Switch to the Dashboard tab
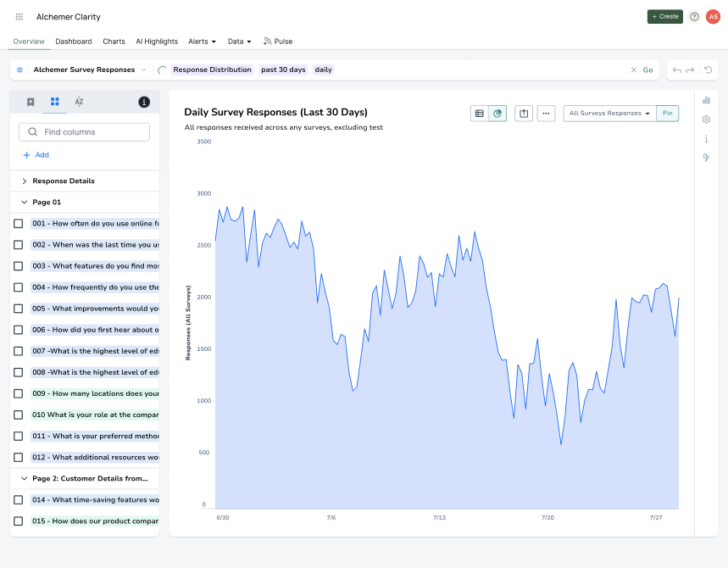728x568 pixels. coord(74,42)
